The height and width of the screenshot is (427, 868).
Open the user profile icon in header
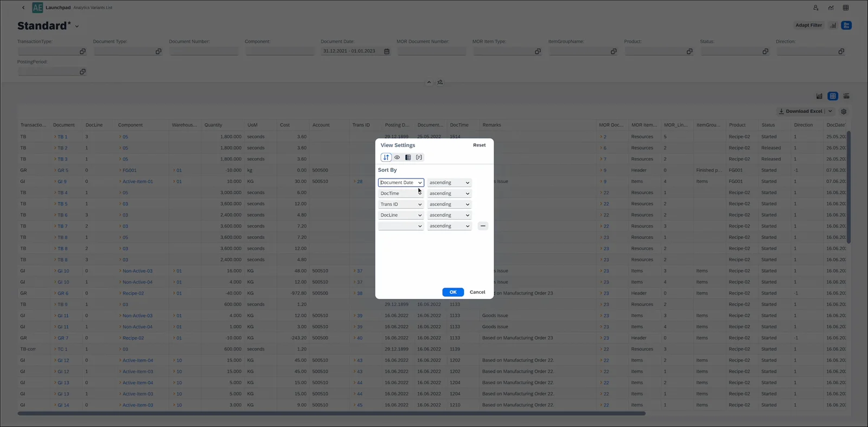pyautogui.click(x=815, y=8)
